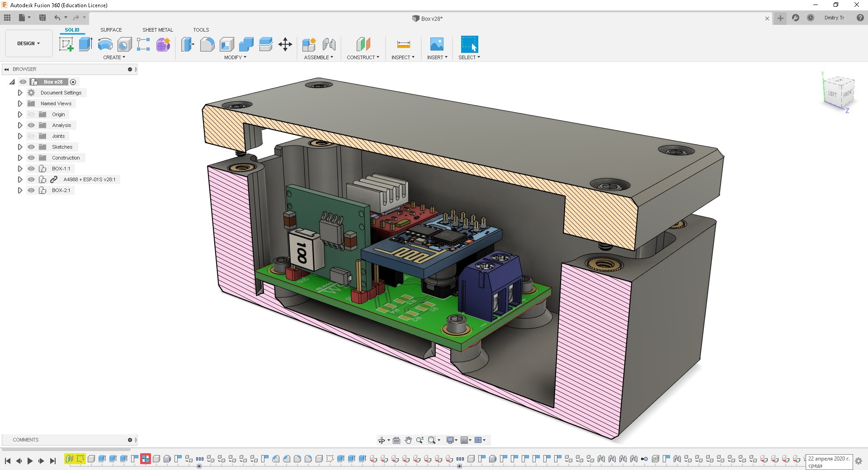Screen dimensions: 868x470
Task: Open the ASSEMBLE menu
Action: [x=318, y=57]
